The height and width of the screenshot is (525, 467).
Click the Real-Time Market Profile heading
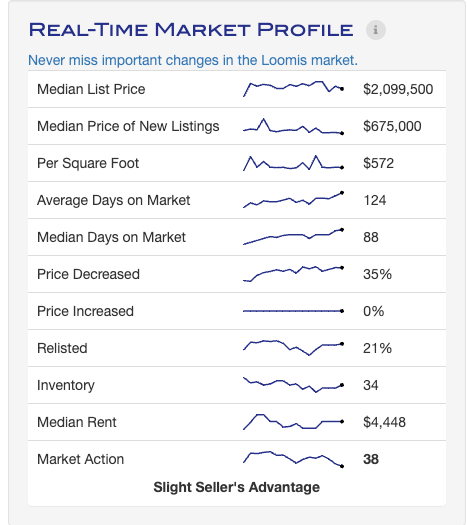click(x=191, y=30)
